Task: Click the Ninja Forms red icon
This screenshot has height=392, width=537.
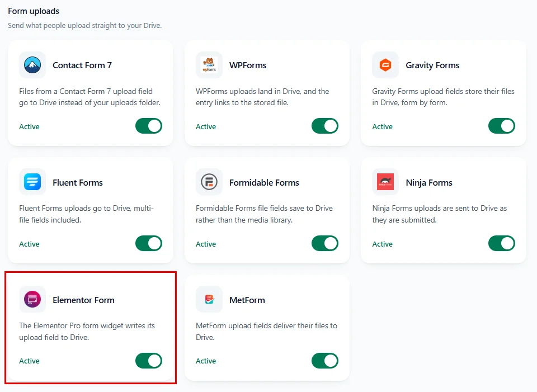Action: [385, 182]
